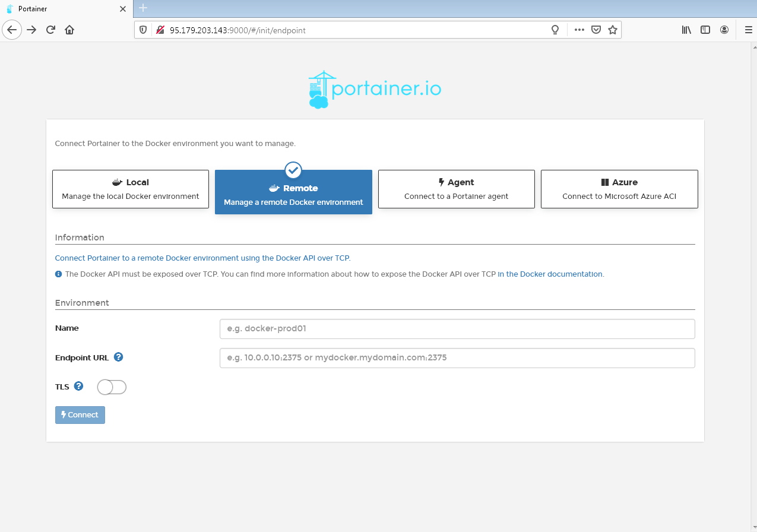This screenshot has height=532, width=757.
Task: Reload the current page
Action: [x=51, y=30]
